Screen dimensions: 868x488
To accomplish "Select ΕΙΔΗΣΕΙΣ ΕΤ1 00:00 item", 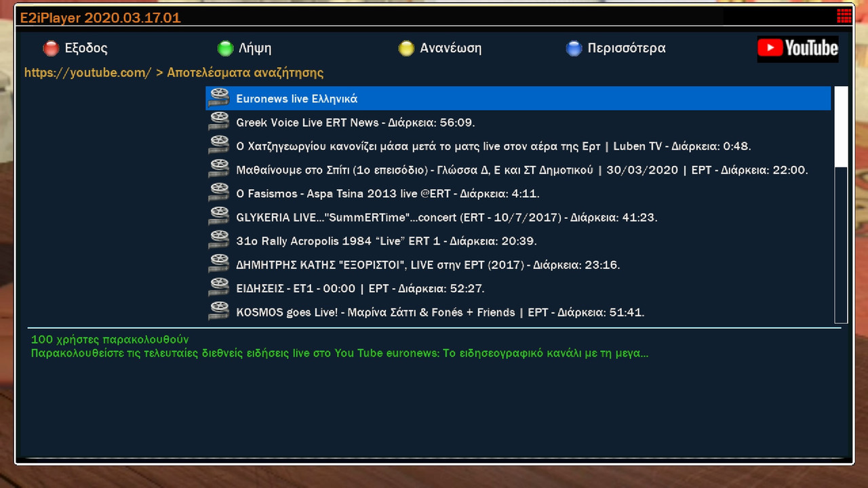I will coord(518,288).
